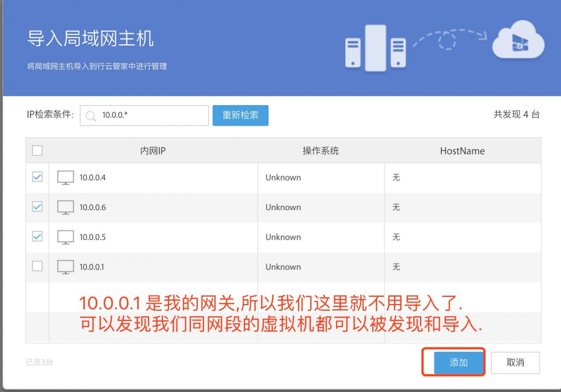Click the monitor icon beside 10.0.0.5
Viewport: 561px width, 392px height.
65,237
